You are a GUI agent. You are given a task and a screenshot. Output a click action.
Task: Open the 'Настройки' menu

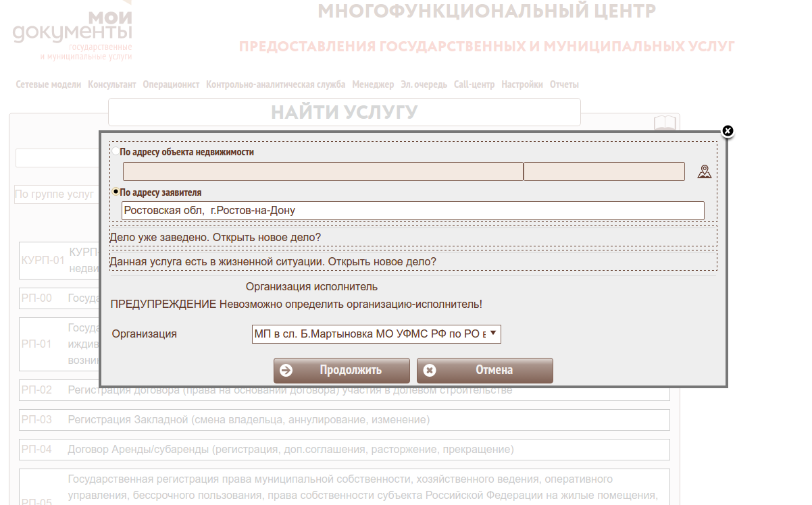[522, 84]
